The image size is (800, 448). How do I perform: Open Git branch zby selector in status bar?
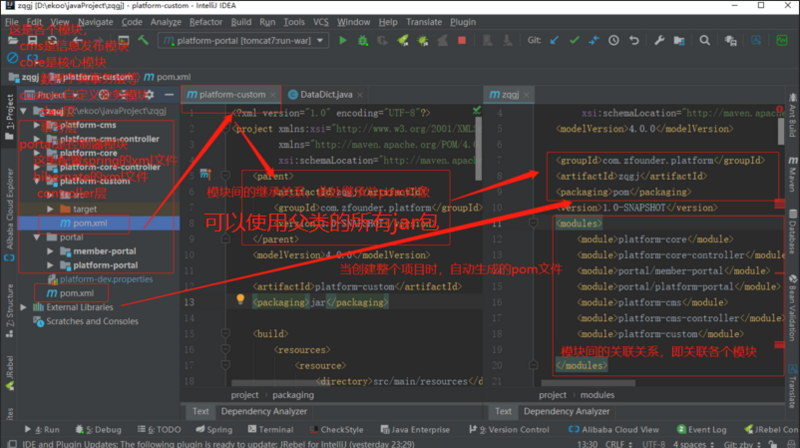(742, 443)
